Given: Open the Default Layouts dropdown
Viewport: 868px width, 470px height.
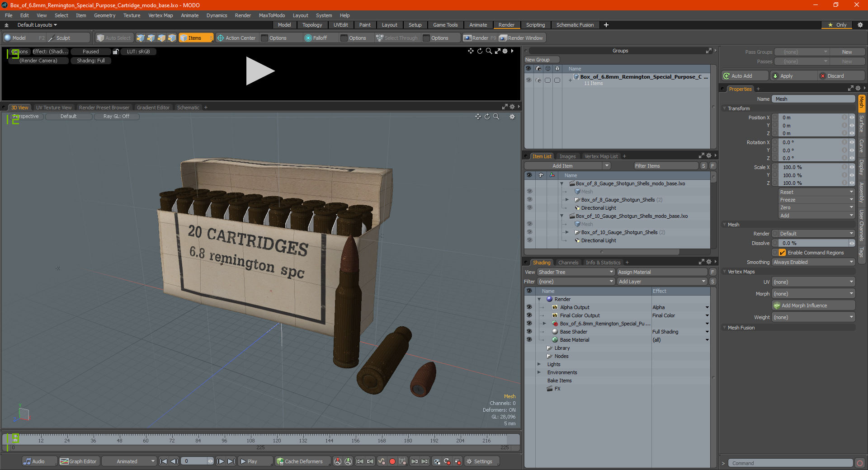Looking at the screenshot, I should pyautogui.click(x=37, y=25).
